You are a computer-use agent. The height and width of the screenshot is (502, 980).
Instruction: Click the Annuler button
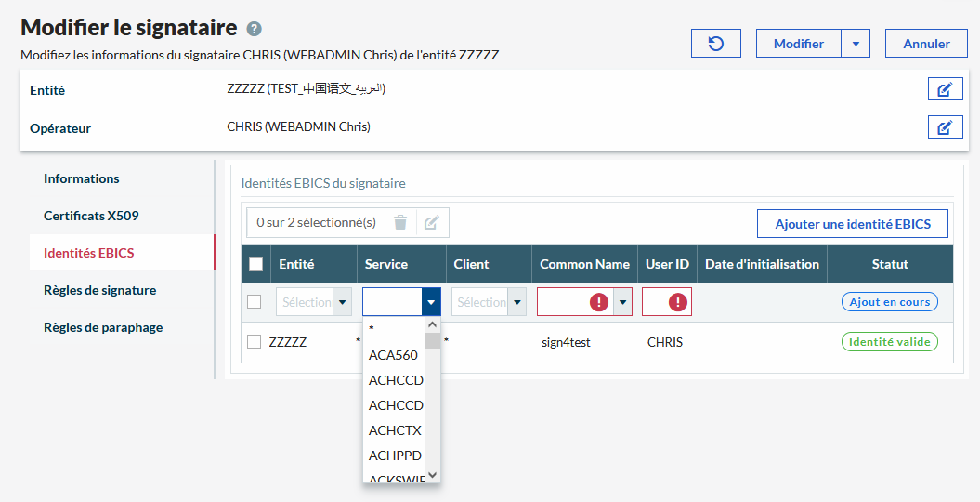(x=926, y=44)
